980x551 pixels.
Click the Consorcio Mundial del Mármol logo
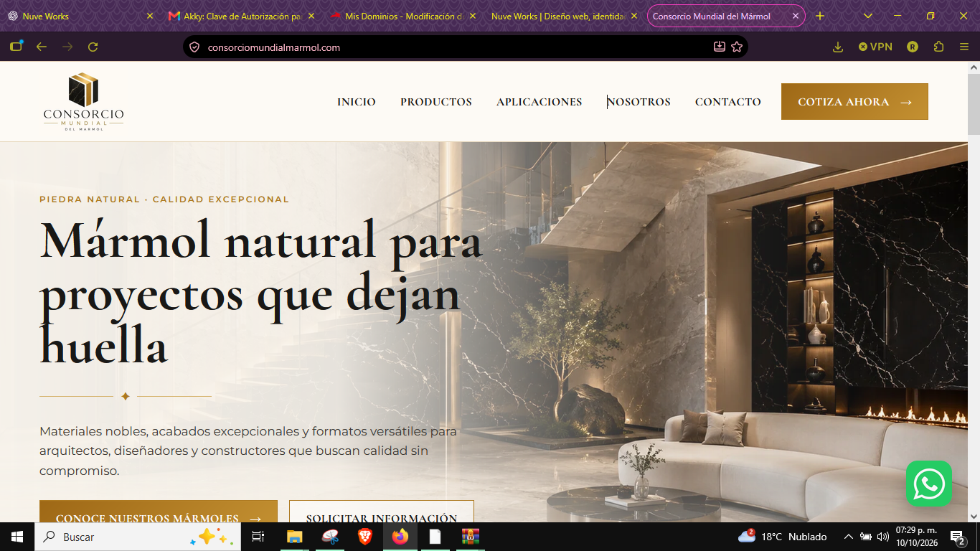pyautogui.click(x=83, y=101)
